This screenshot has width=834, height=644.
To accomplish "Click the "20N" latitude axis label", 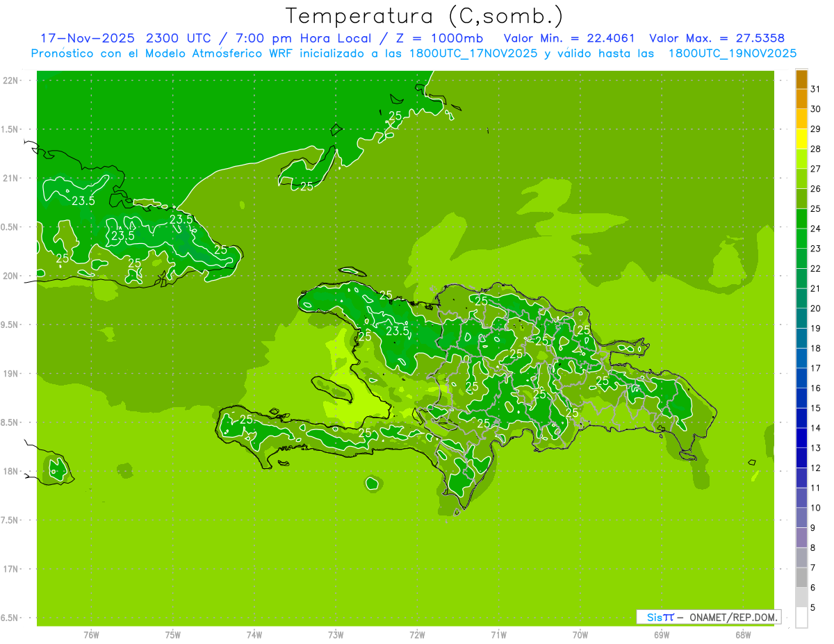I will tap(11, 276).
